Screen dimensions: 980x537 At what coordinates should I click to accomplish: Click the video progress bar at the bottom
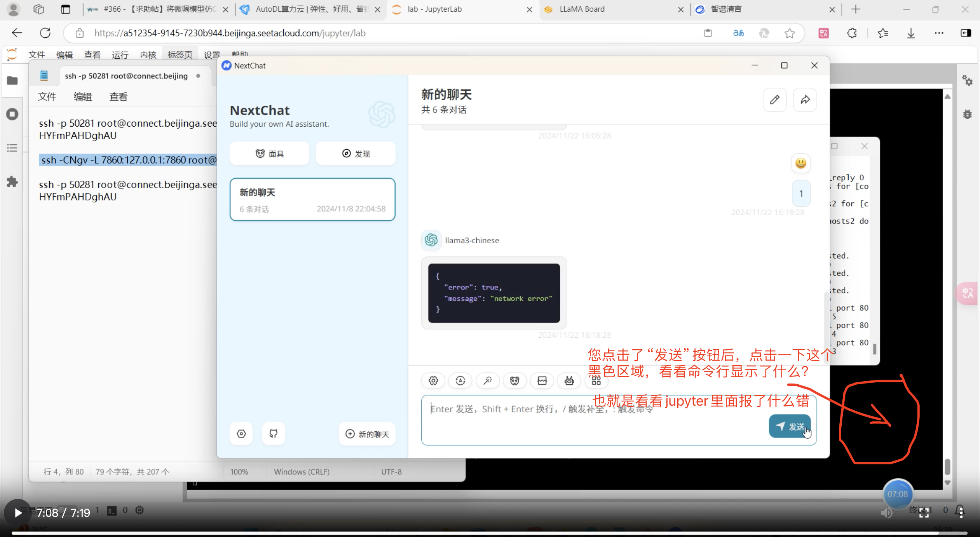[490, 533]
